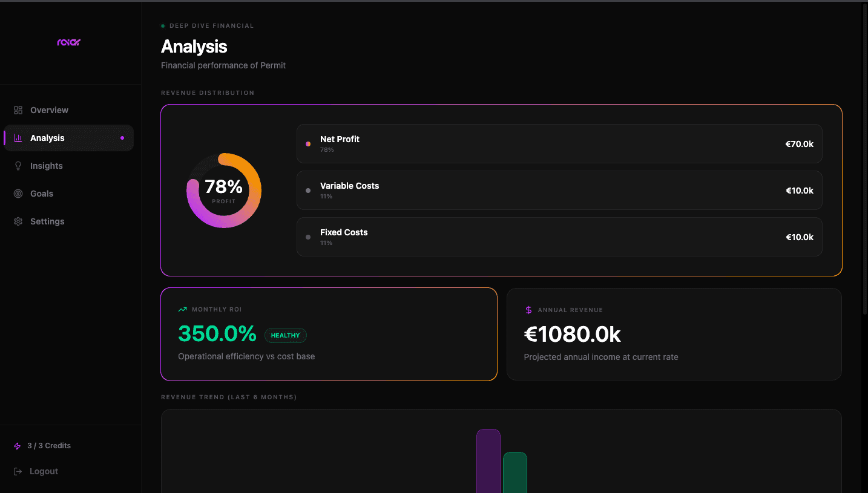868x493 pixels.
Task: Select the Variable Costs row
Action: pos(559,191)
